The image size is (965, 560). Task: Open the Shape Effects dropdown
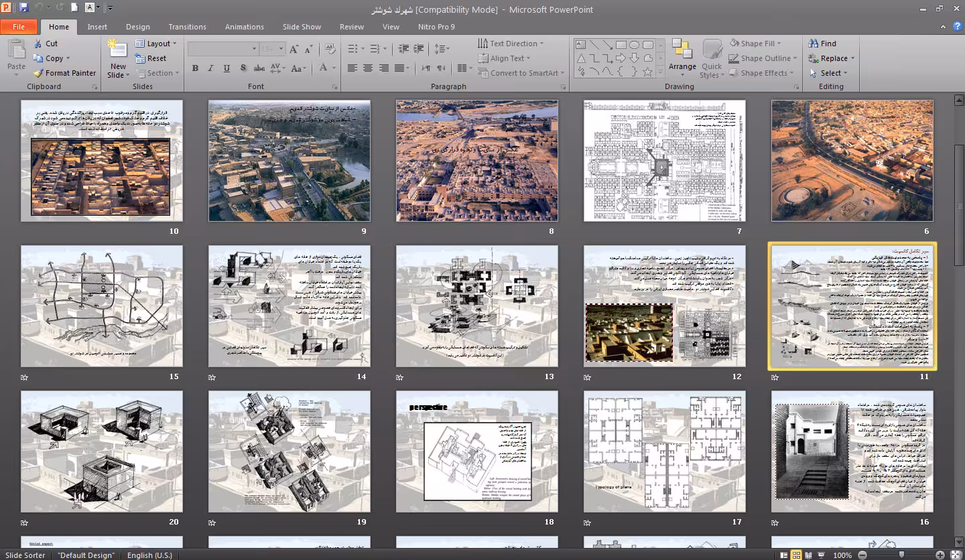click(761, 73)
